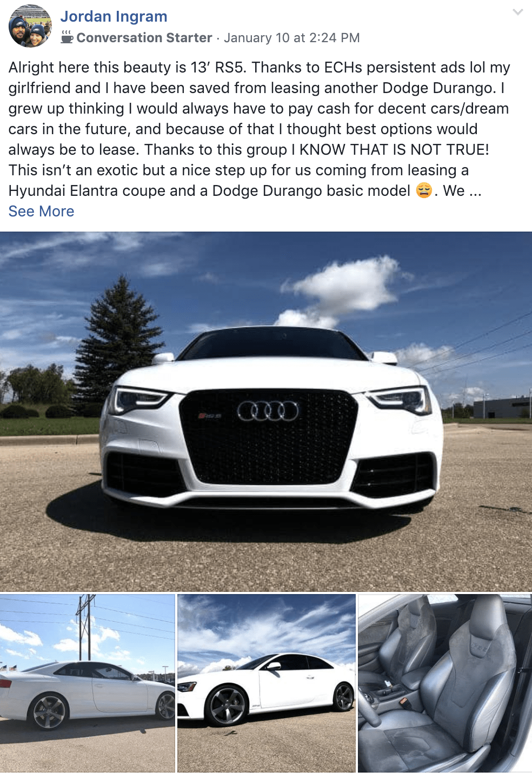Click the Audi rings logo on the grille
This screenshot has height=778, width=532.
268,411
